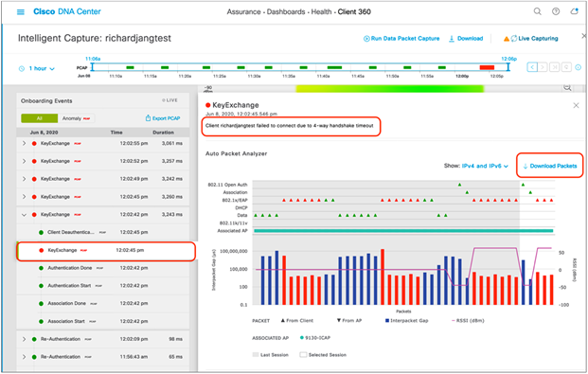Select the highlighted KeyExchange sub-event row
This screenshot has width=588, height=374.
click(106, 250)
